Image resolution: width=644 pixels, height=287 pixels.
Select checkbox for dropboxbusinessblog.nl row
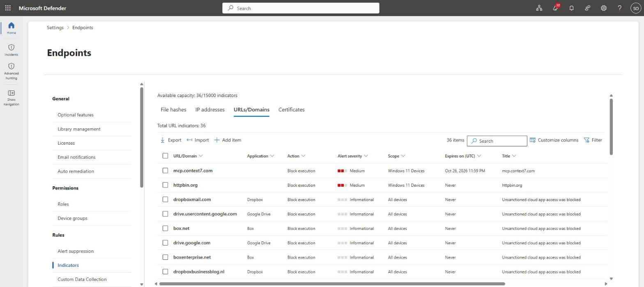(165, 271)
